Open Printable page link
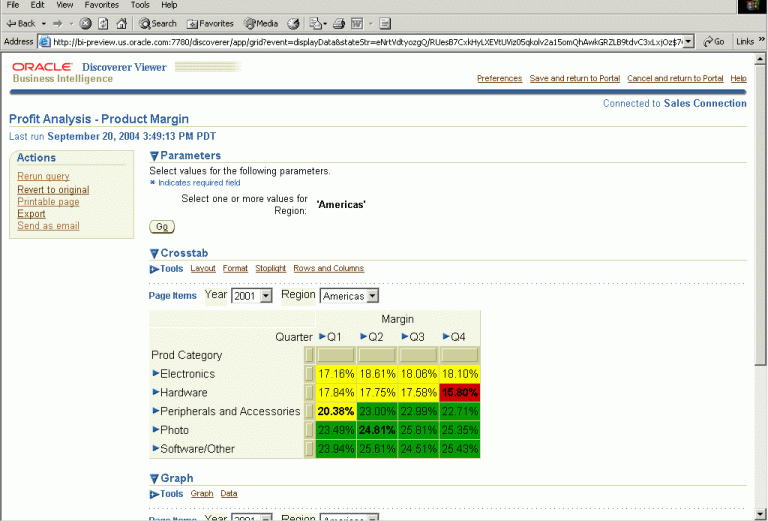 pyautogui.click(x=48, y=202)
